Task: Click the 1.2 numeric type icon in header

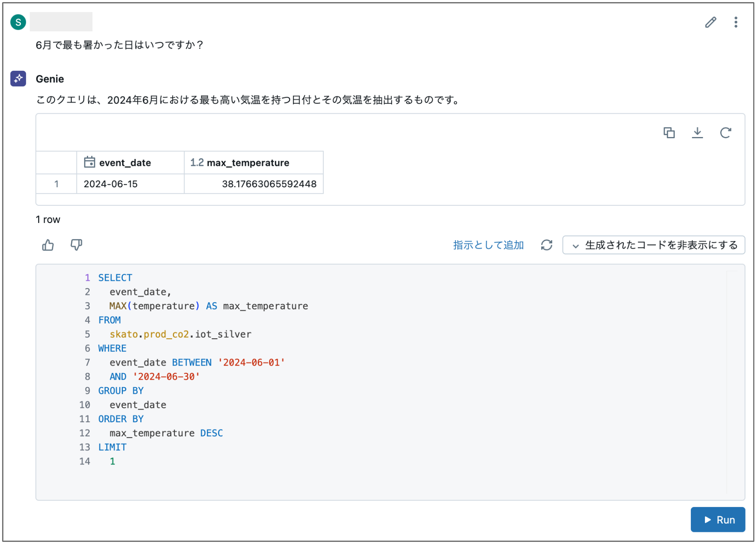Action: click(197, 162)
